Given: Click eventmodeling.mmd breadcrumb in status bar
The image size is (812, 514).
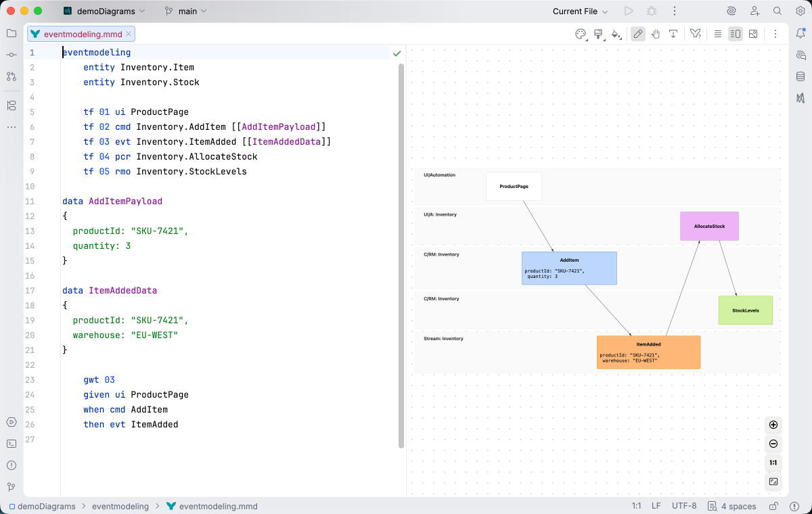Looking at the screenshot, I should (212, 506).
